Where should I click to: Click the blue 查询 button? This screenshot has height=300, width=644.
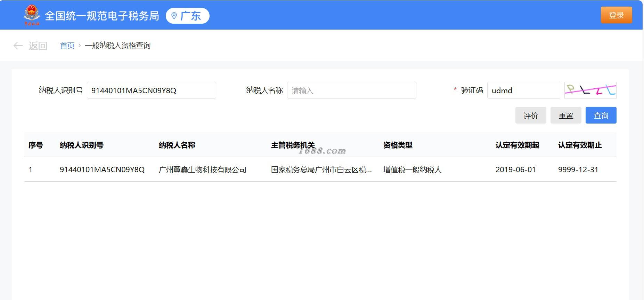(601, 115)
